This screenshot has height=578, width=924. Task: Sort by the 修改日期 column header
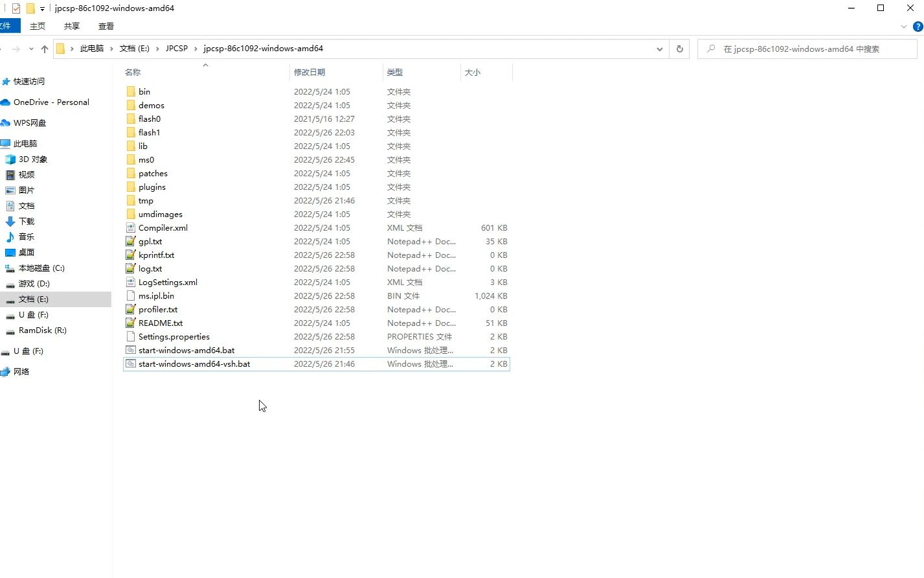(310, 72)
